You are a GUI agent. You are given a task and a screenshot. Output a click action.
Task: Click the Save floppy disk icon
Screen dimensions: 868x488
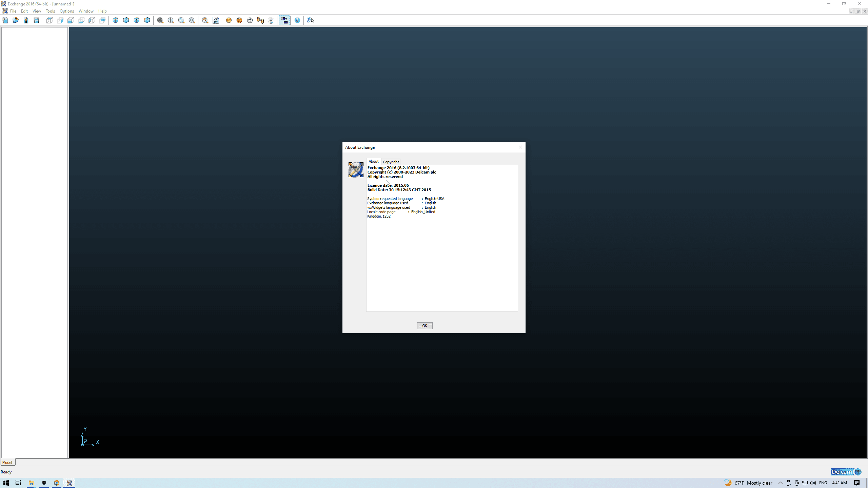(x=37, y=20)
